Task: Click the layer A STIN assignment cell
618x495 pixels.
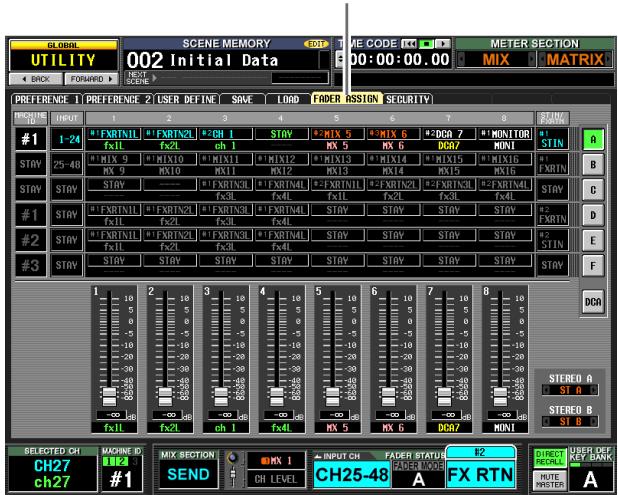Action: coord(552,139)
